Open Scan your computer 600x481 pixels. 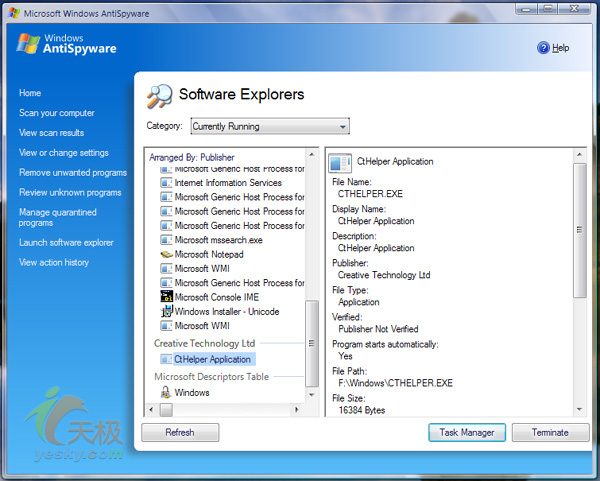click(57, 113)
